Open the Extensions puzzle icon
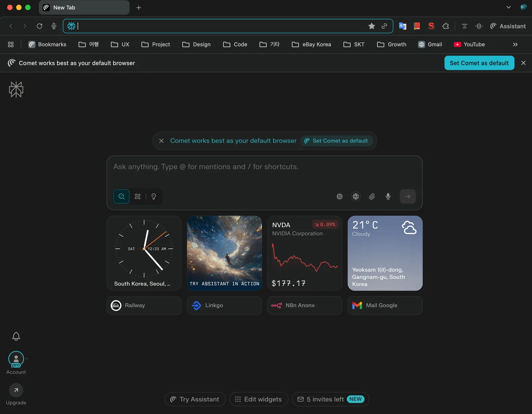 coord(446,26)
